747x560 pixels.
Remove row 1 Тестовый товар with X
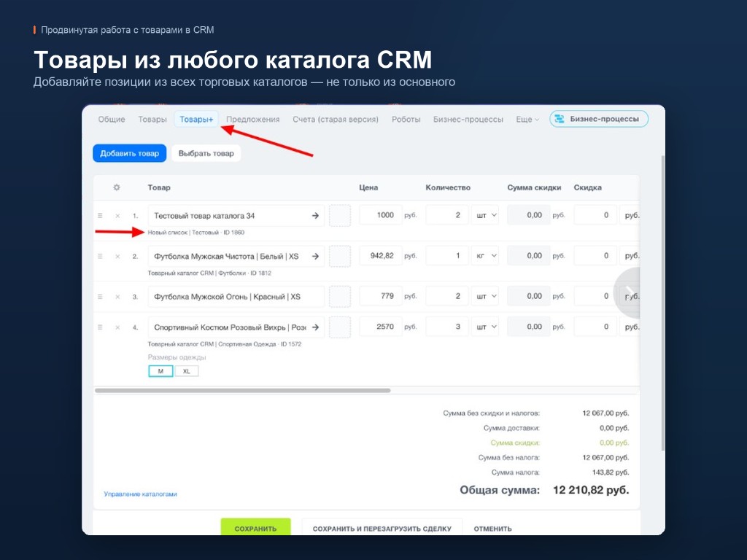(117, 216)
